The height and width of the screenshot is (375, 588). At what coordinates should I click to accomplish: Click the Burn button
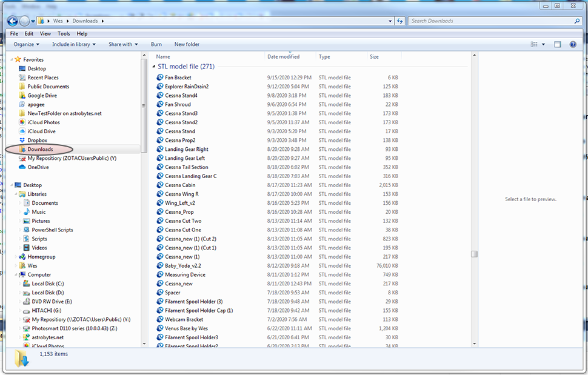156,44
